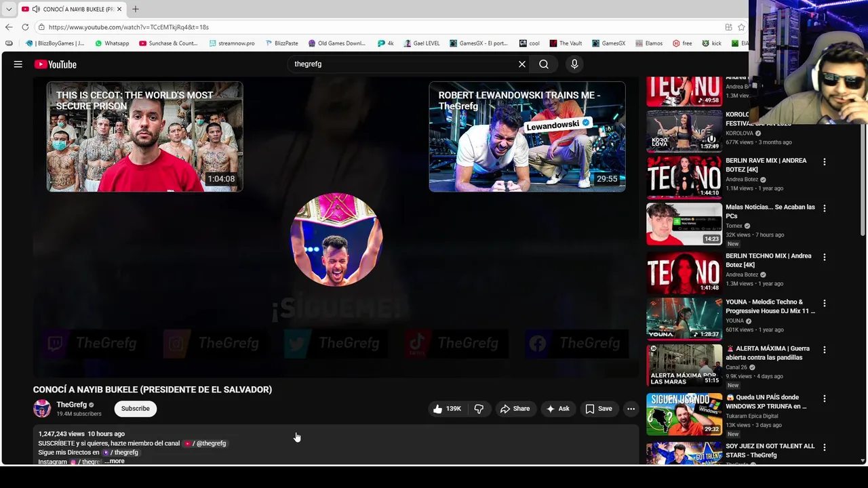
Task: Open options for Windows XP video
Action: click(825, 399)
